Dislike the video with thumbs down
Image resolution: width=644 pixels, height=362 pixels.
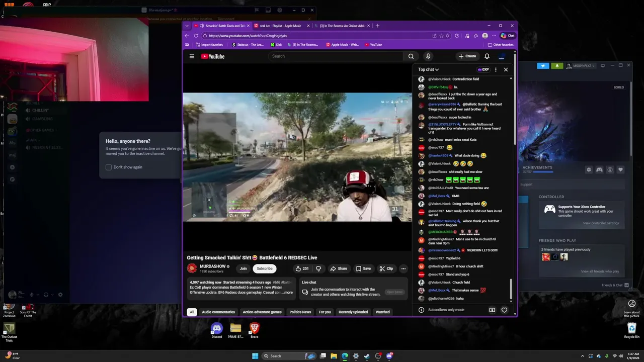(318, 268)
